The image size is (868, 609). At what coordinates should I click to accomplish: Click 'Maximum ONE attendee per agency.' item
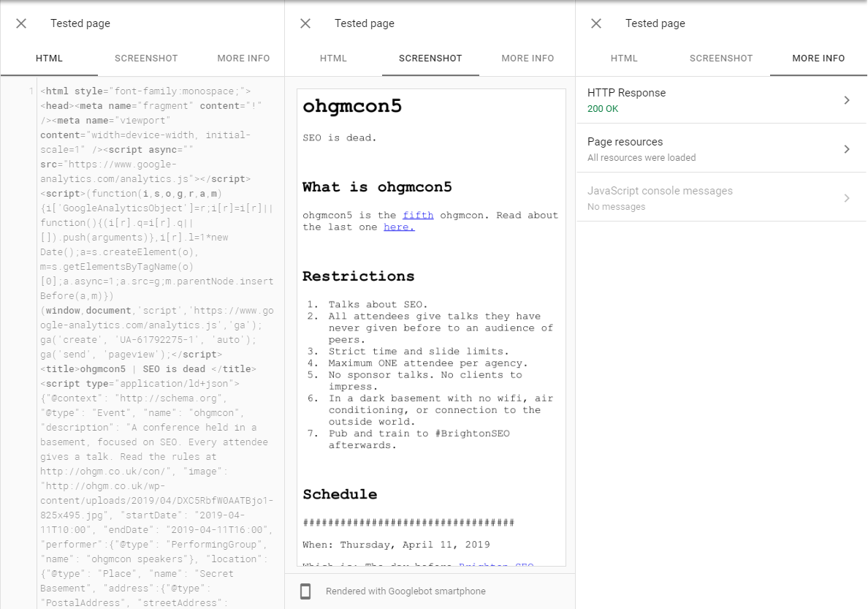point(428,363)
